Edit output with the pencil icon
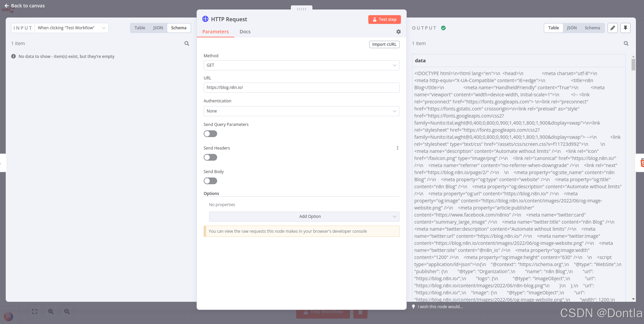Image resolution: width=644 pixels, height=324 pixels. click(x=613, y=28)
